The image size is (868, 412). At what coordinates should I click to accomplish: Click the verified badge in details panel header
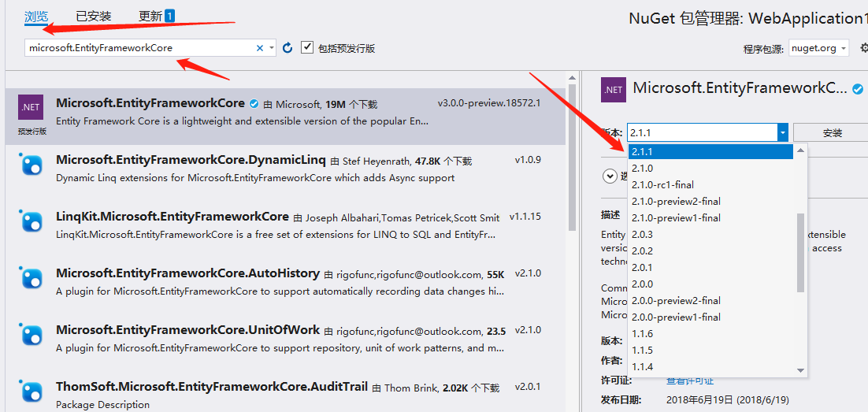click(858, 88)
